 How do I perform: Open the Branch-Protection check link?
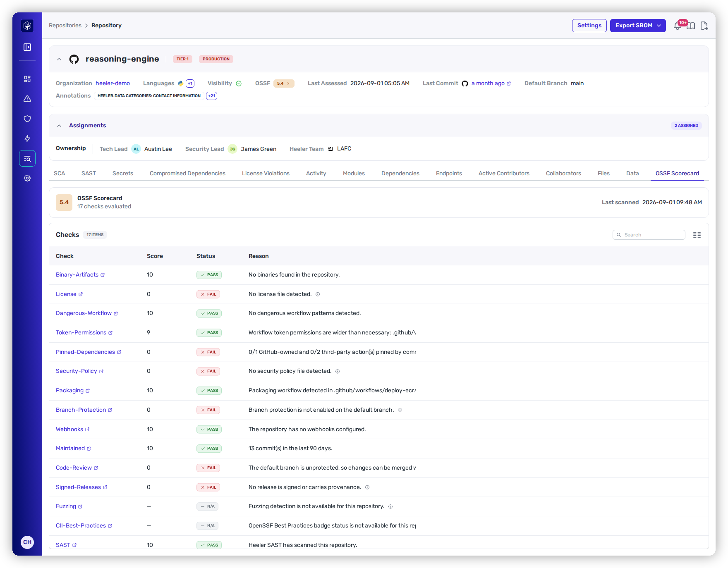pyautogui.click(x=84, y=410)
